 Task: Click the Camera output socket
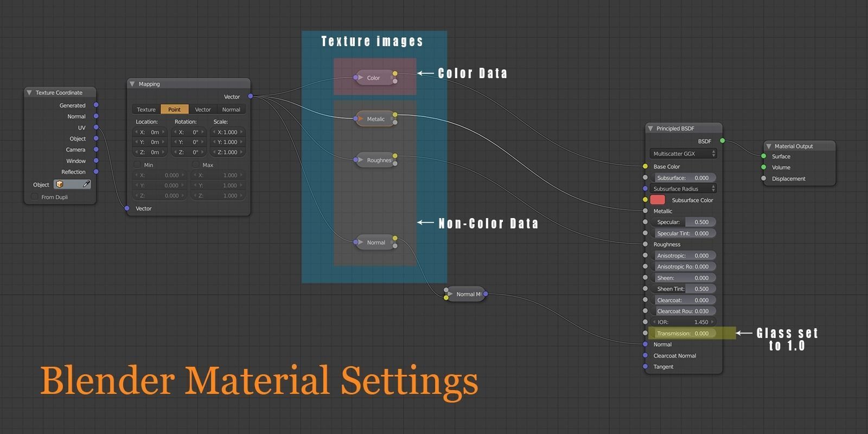click(96, 150)
